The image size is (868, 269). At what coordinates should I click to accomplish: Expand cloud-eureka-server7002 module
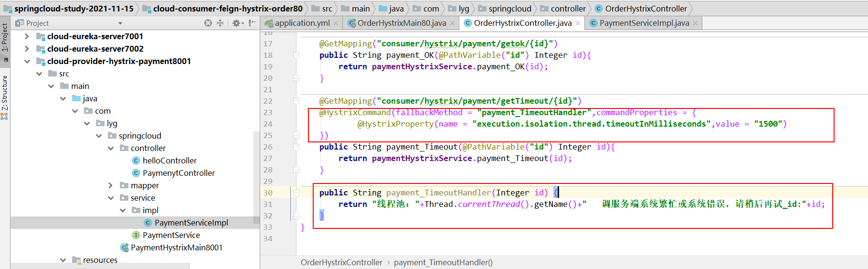click(x=27, y=49)
